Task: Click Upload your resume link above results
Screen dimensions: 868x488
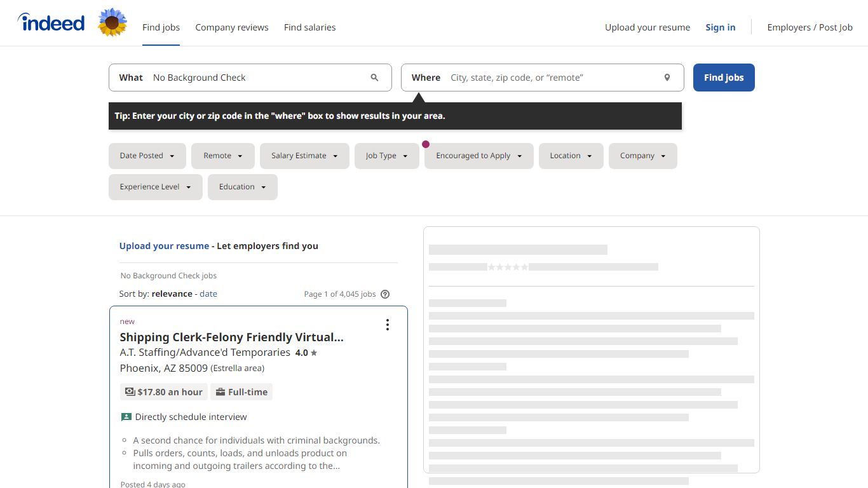Action: (164, 246)
